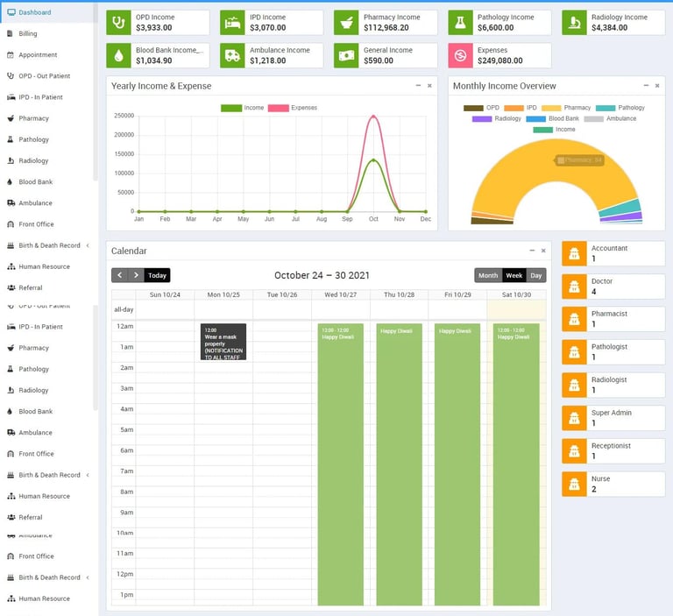The image size is (673, 616).
Task: Close the Monthly Income Overview panel
Action: tap(657, 86)
